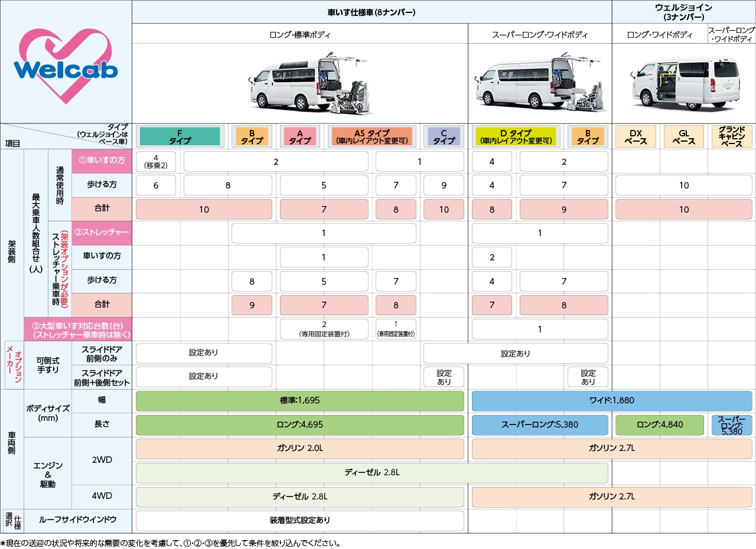Click the ウェルジョイン 歩ける方 10 cell
The height and width of the screenshot is (549, 756).
(x=684, y=185)
